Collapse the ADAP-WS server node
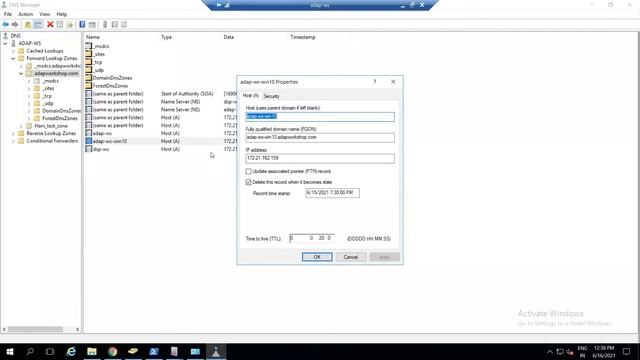This screenshot has width=640, height=360. click(x=5, y=43)
